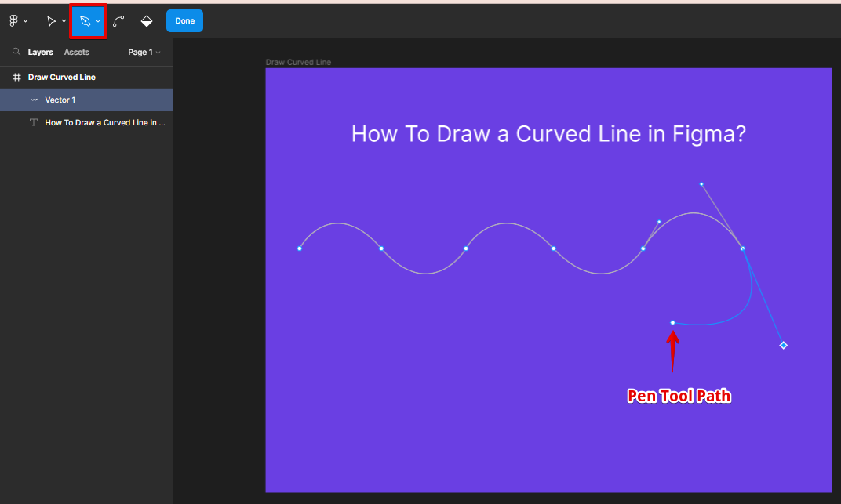Open the Page 1 pages dropdown

[x=144, y=53]
